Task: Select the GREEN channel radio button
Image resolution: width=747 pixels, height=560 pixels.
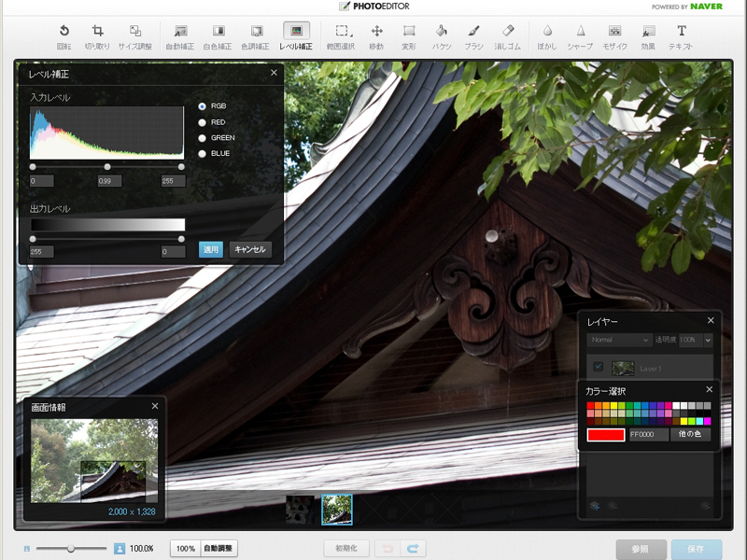Action: point(202,138)
